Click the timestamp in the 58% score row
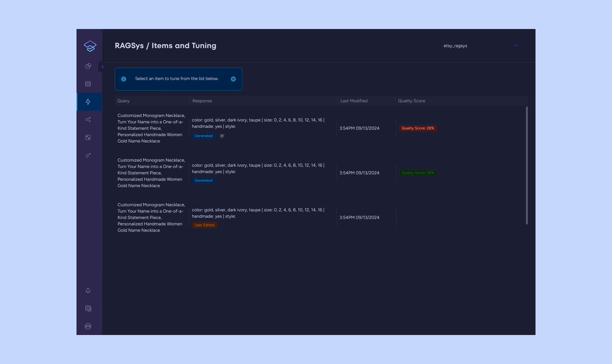The height and width of the screenshot is (364, 612). tap(359, 173)
